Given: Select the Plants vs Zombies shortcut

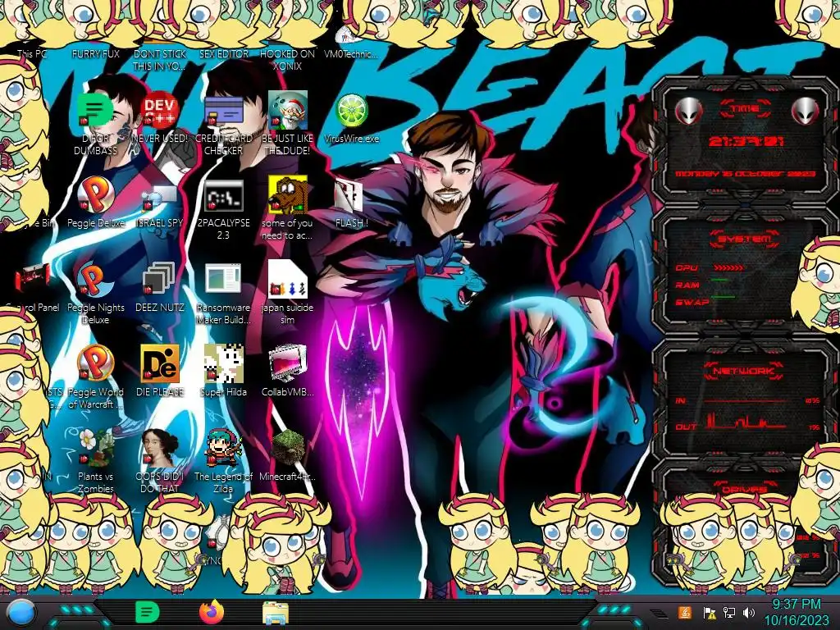Looking at the screenshot, I should coord(95,449).
